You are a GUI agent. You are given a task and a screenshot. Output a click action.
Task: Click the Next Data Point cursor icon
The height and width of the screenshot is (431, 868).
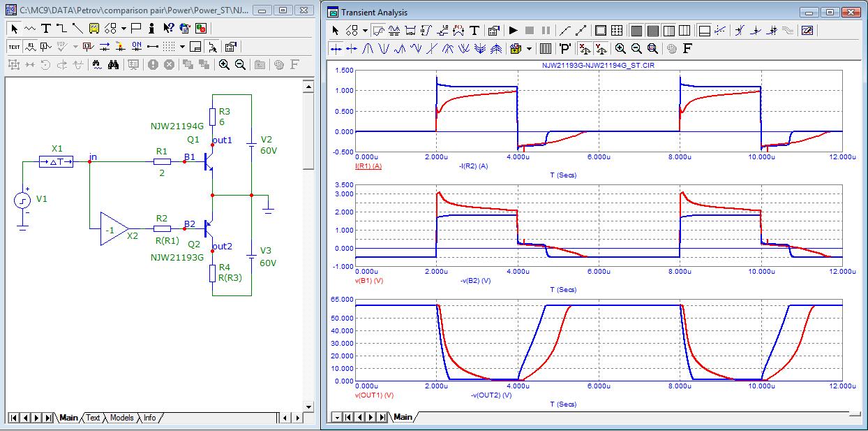(336, 49)
